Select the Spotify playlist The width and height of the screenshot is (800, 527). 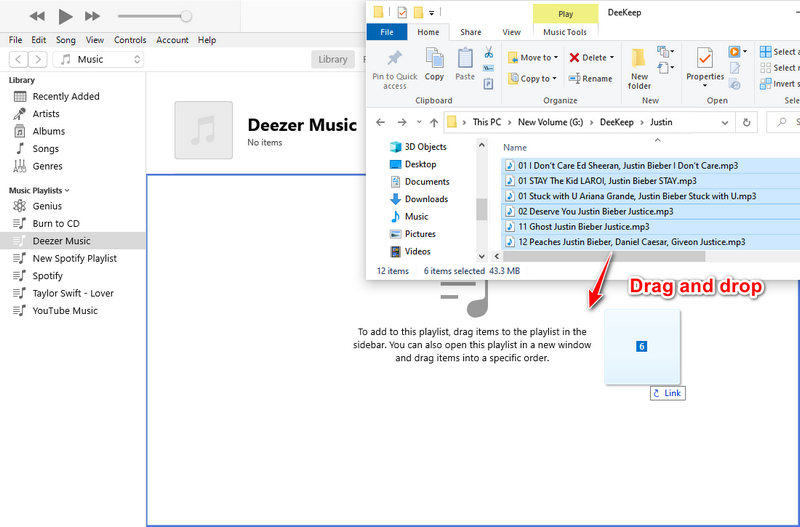[x=47, y=275]
